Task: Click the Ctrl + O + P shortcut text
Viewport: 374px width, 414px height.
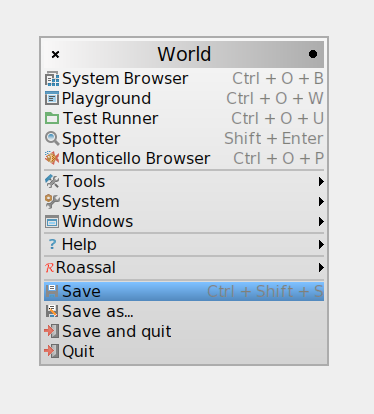Action: tap(279, 158)
